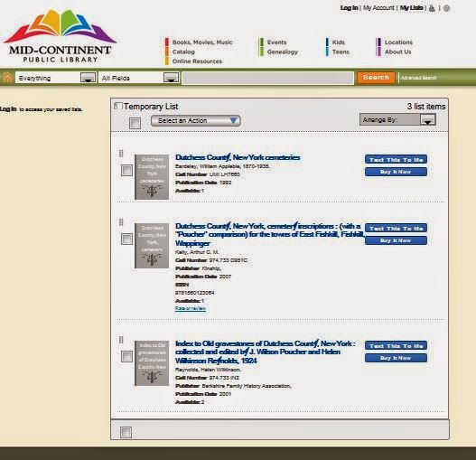476x460 pixels.
Task: Open title Index to Old gravestones of Dutchess County
Action: [x=265, y=352]
